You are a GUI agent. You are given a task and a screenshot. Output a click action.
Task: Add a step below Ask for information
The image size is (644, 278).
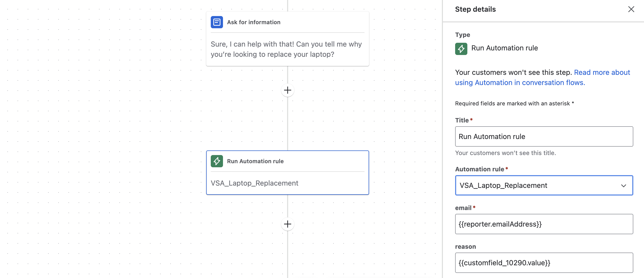(288, 90)
